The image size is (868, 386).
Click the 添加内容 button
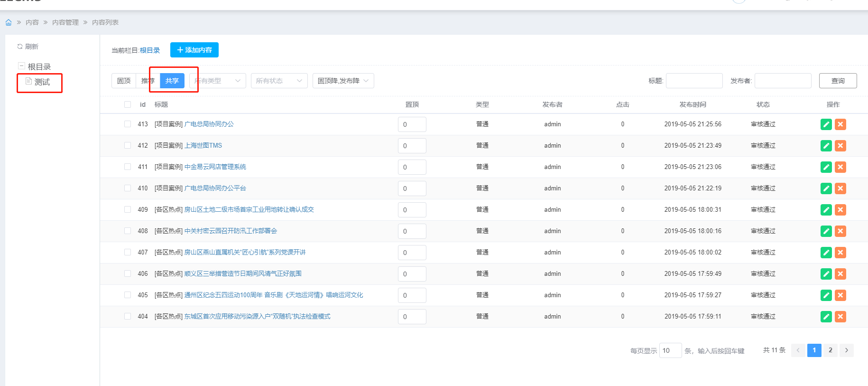tap(194, 50)
